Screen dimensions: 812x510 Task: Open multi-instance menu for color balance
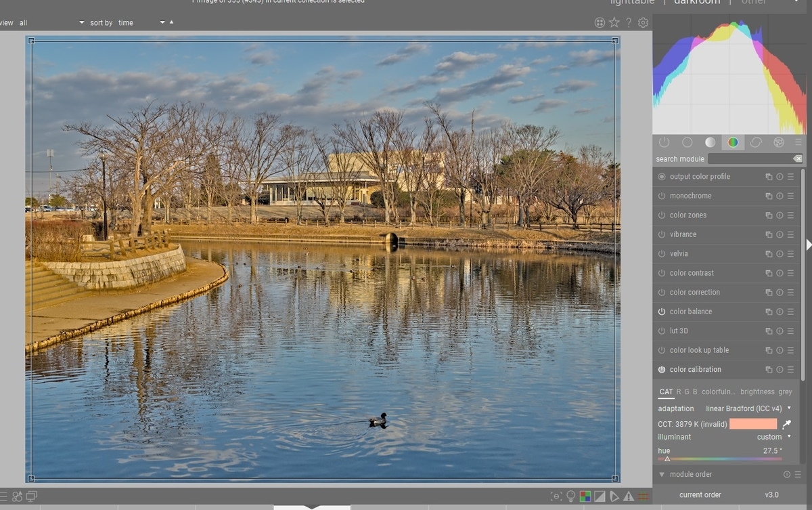point(769,312)
